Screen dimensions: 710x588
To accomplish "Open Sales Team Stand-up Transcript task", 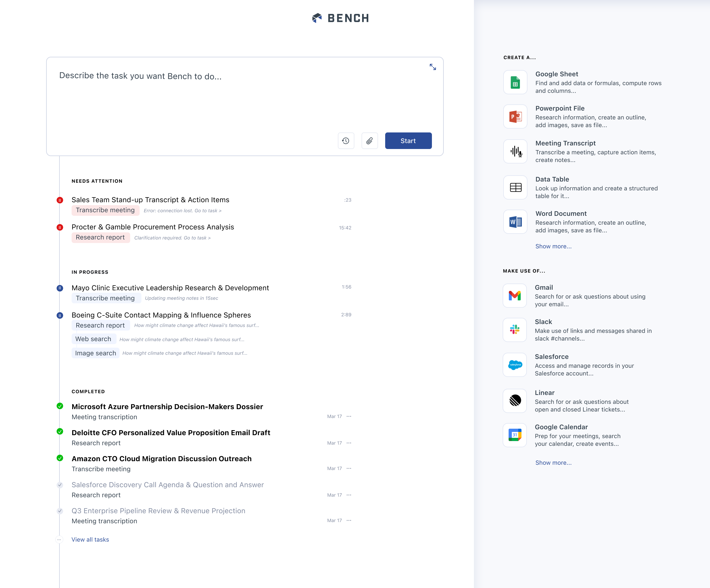I will pos(151,200).
